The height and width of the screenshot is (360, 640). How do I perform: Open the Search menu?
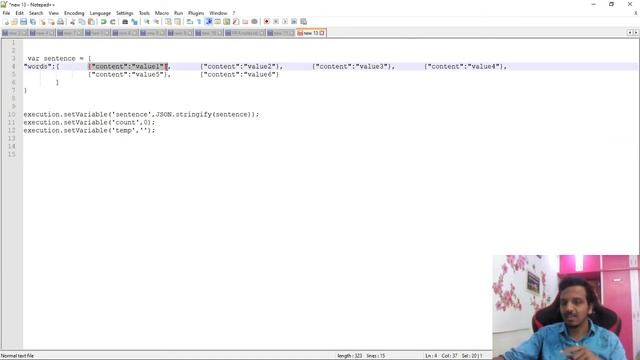(x=36, y=13)
